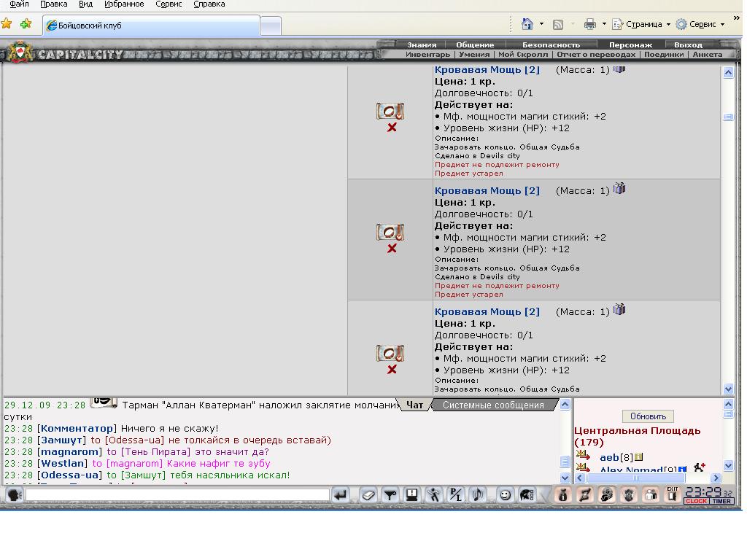The height and width of the screenshot is (560, 747).
Task: Click inventory scrollbar down arrow
Action: (x=729, y=389)
